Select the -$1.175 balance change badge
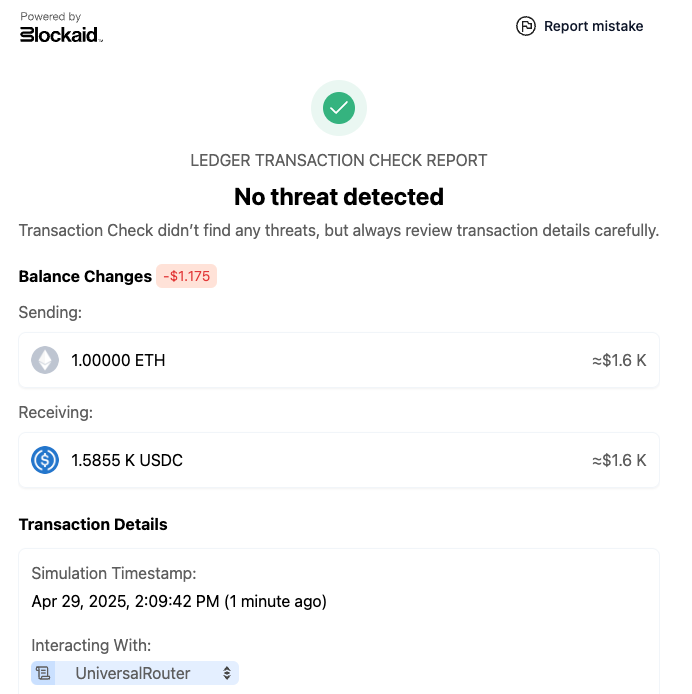This screenshot has width=692, height=694. coord(186,276)
